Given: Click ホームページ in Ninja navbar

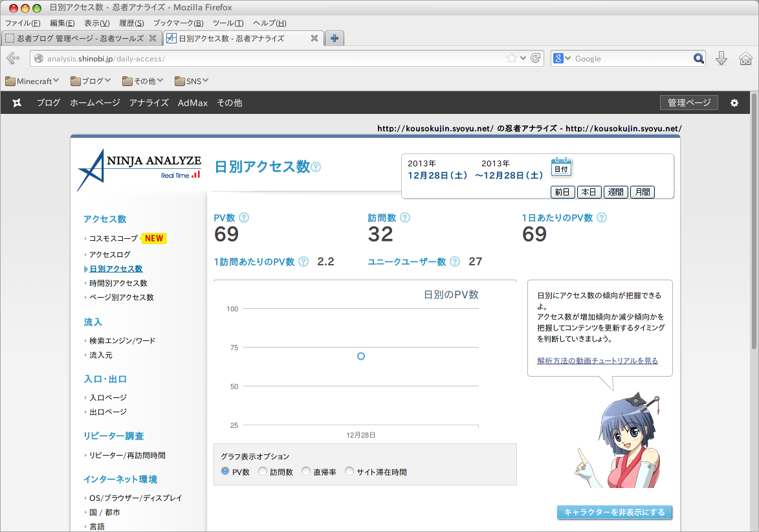Looking at the screenshot, I should [95, 103].
